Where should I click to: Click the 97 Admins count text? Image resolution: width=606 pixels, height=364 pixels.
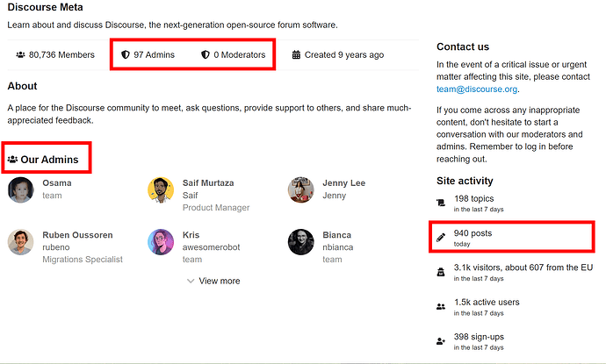coord(155,54)
